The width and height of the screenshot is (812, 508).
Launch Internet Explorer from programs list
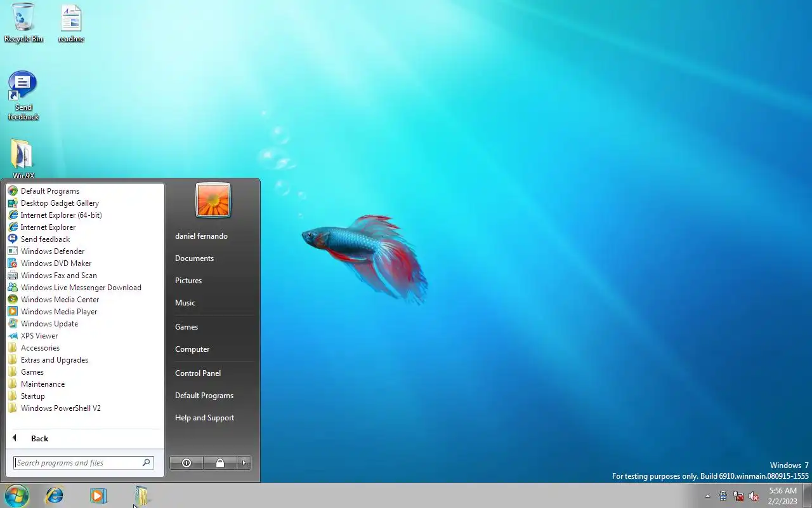[84, 227]
